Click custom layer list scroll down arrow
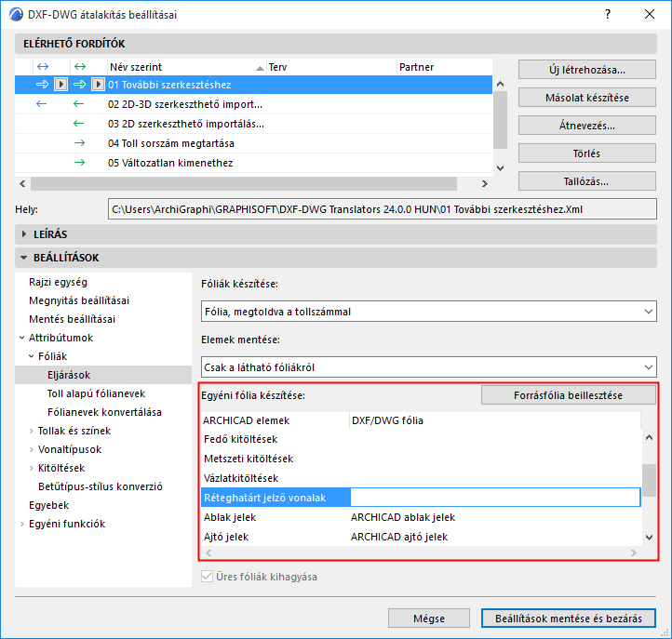This screenshot has height=639, width=672. point(650,537)
